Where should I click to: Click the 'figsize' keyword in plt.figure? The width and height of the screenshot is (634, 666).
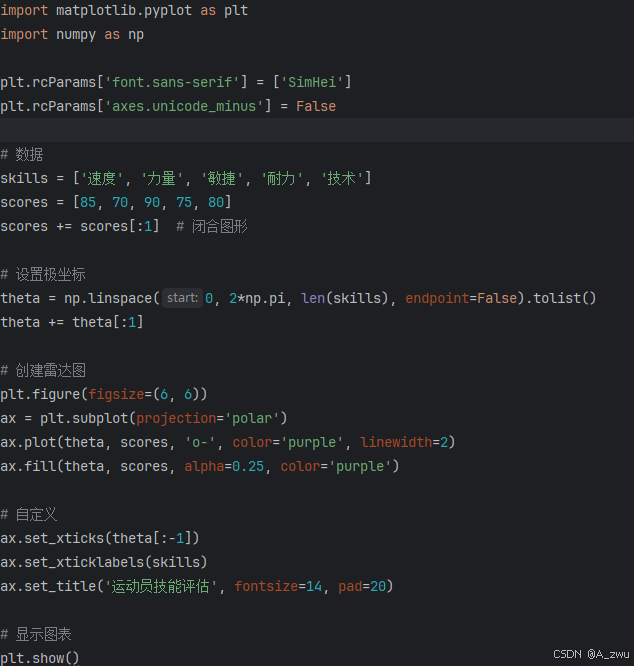116,395
